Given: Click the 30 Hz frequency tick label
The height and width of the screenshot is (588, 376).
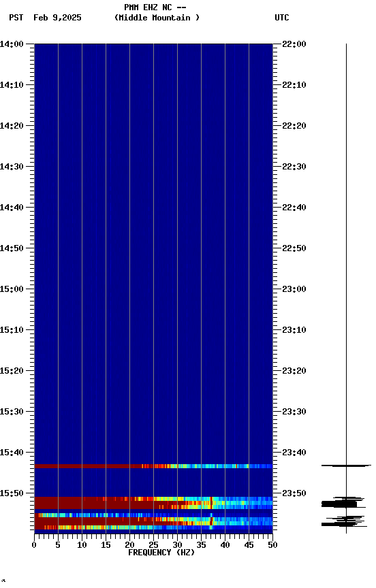Looking at the screenshot, I should pos(177,545).
